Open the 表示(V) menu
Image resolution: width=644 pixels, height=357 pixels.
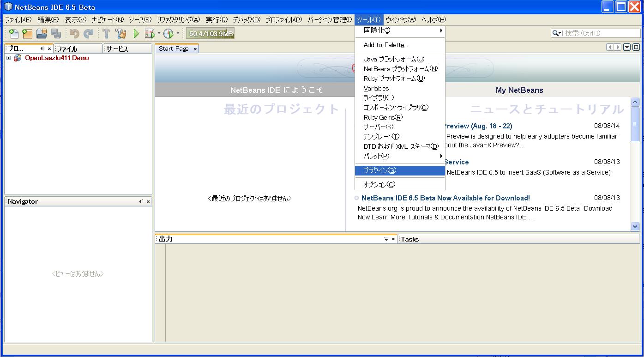pos(75,20)
